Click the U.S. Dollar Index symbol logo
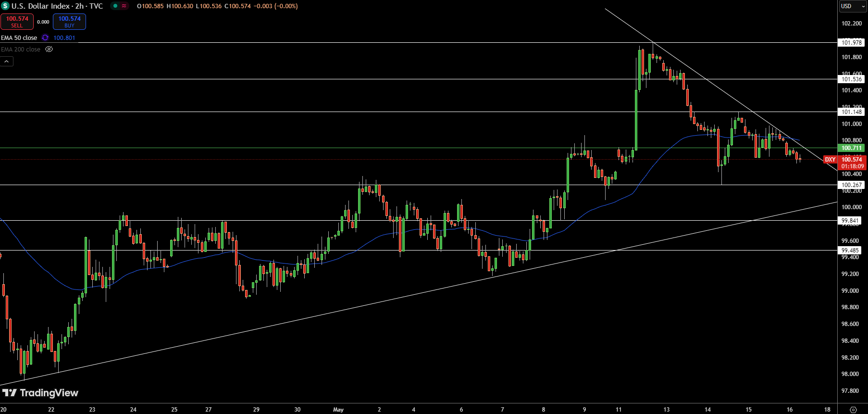This screenshot has width=868, height=414. pos(5,6)
